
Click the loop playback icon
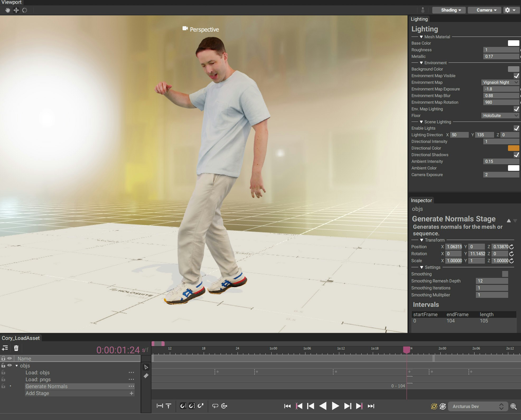point(215,406)
